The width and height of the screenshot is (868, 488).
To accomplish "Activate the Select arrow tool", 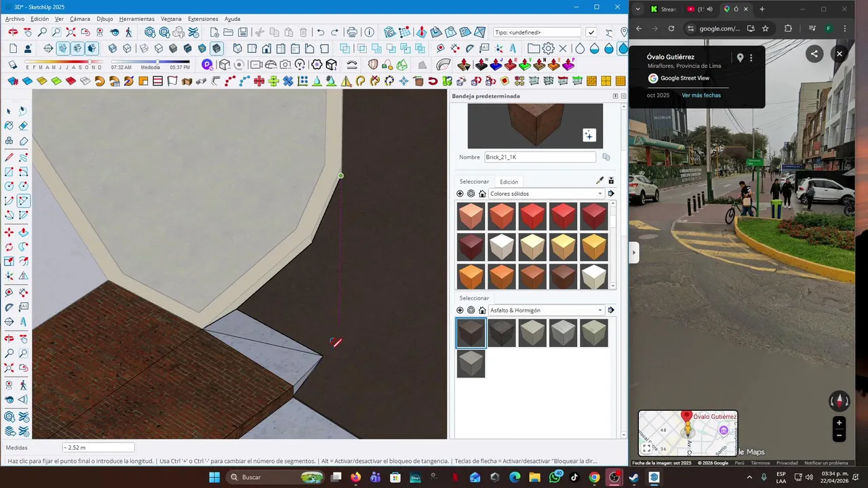I will point(9,111).
